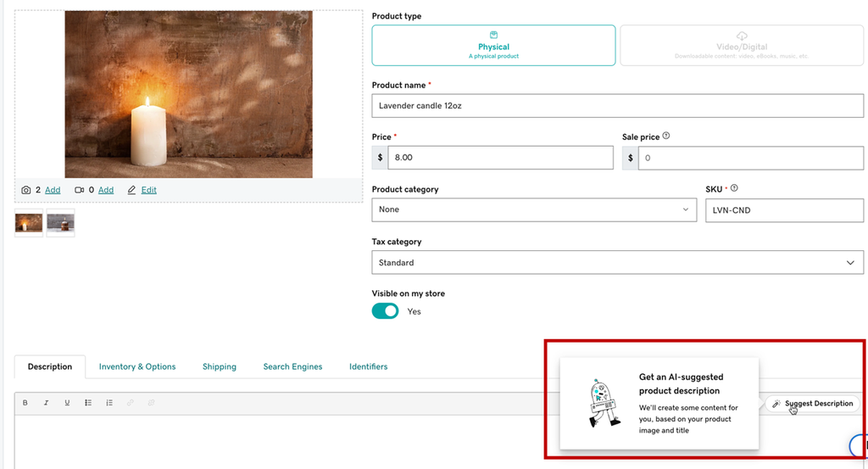Click the SKU help info icon
Screen dimensions: 868x469
pos(734,188)
